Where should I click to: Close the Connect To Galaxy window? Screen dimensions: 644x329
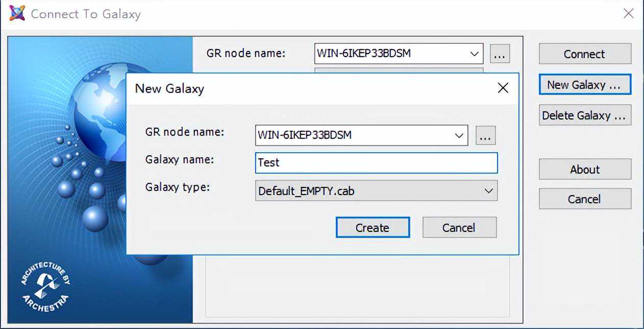(628, 14)
